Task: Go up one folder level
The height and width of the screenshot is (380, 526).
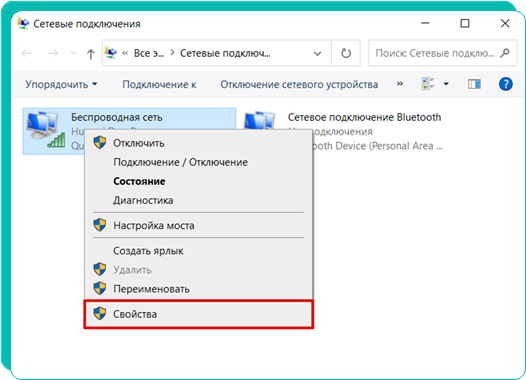Action: click(91, 53)
